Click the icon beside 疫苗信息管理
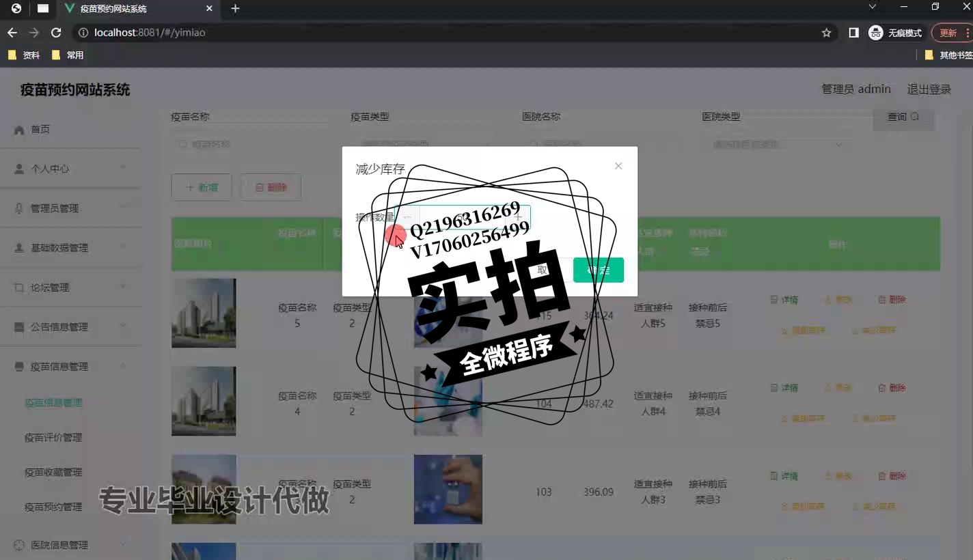 [19, 367]
